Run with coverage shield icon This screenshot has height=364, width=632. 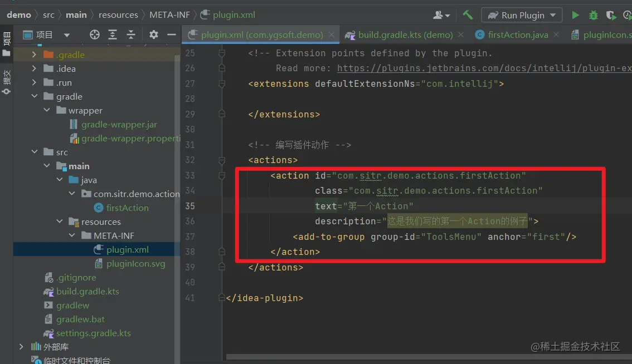pos(611,15)
